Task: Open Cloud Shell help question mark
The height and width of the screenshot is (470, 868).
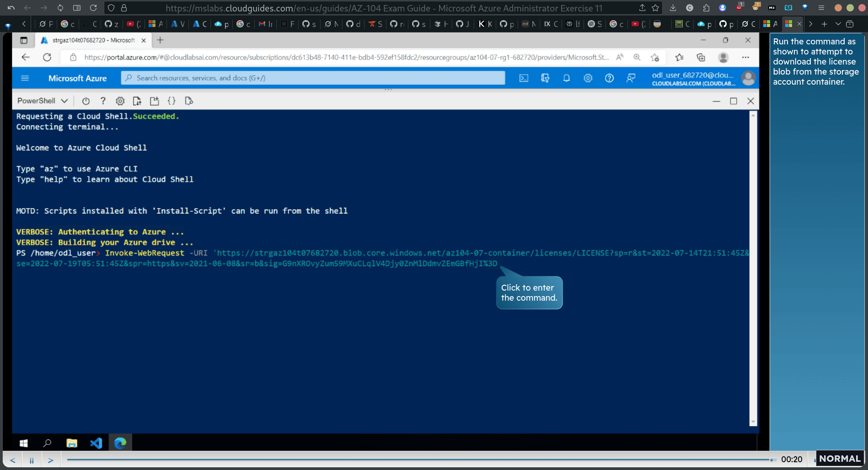Action: 103,101
